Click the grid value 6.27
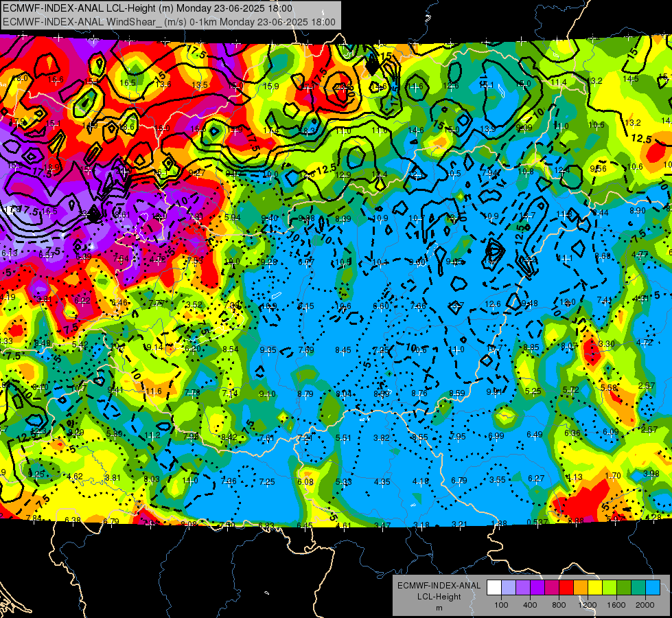This screenshot has height=618, width=672. 536,478
